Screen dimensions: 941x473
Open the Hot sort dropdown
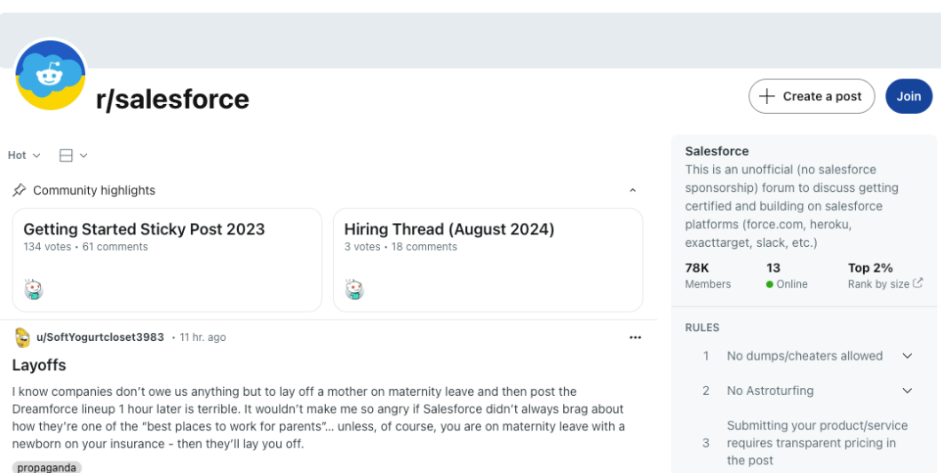click(x=24, y=155)
